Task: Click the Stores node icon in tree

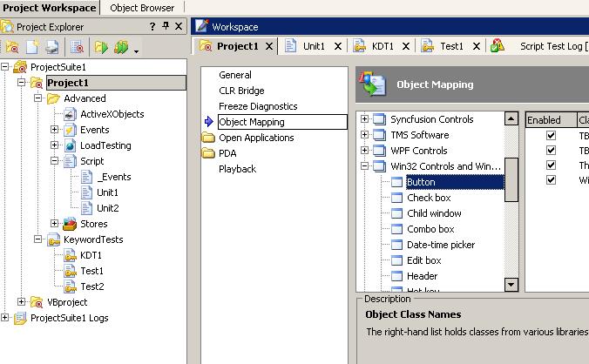Action: coord(70,224)
